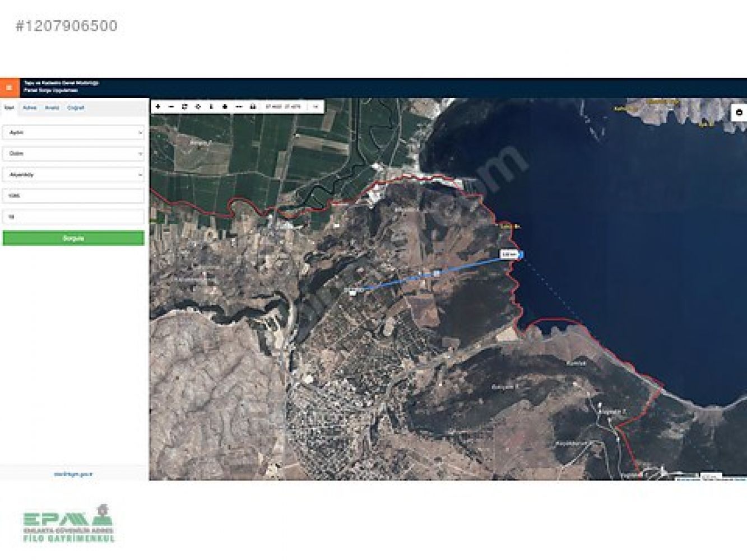Open the Didim district dropdown
Viewport: 747px width, 560px height.
click(x=73, y=153)
